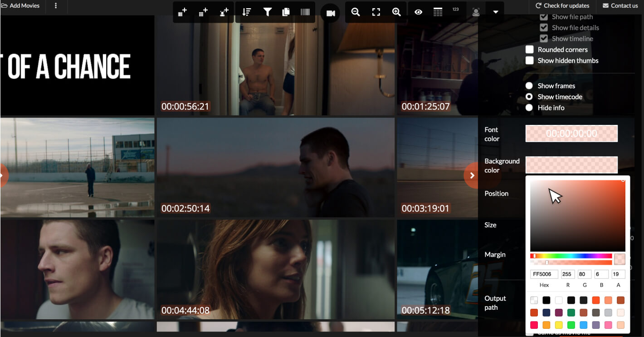Pick the white preset swatch
Image resolution: width=644 pixels, height=337 pixels.
(x=559, y=300)
